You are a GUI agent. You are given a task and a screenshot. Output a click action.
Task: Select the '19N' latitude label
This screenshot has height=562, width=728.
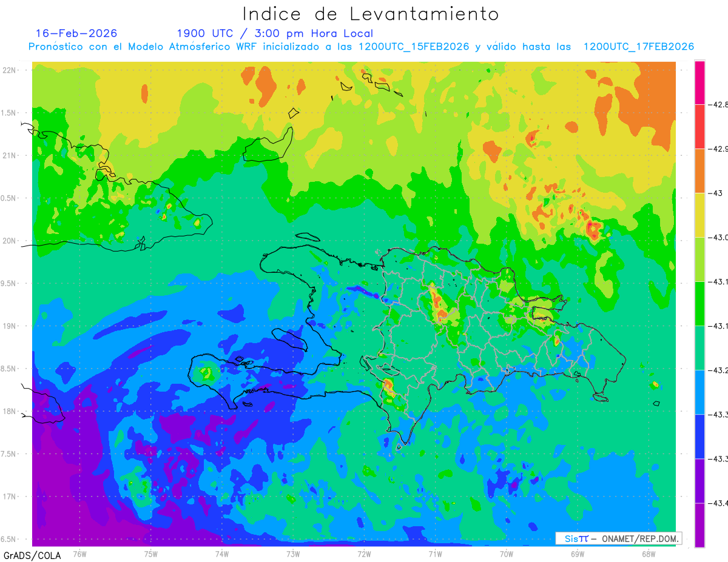[10, 326]
